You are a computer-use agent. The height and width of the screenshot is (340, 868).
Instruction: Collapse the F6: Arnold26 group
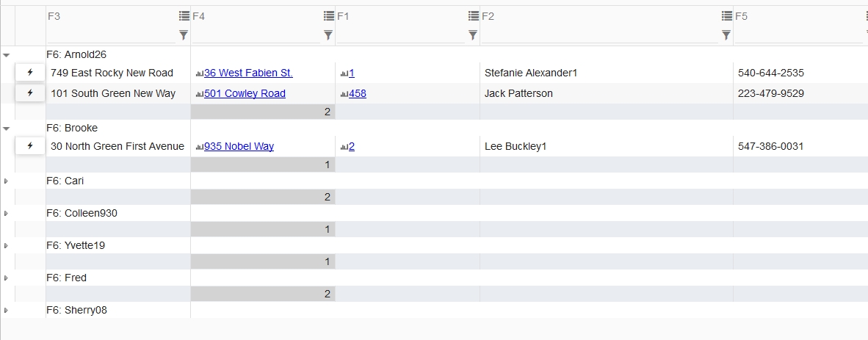[x=7, y=55]
